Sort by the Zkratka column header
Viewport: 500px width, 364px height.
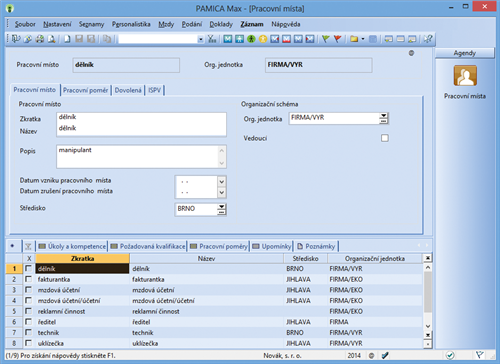(x=82, y=258)
